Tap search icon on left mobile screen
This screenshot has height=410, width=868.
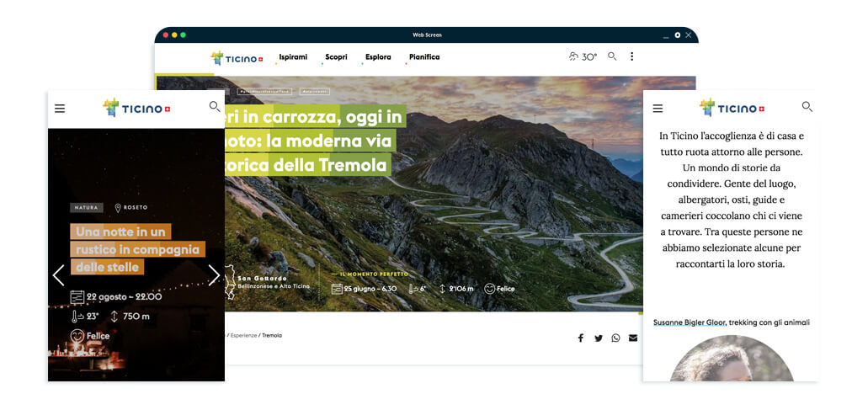click(x=214, y=107)
